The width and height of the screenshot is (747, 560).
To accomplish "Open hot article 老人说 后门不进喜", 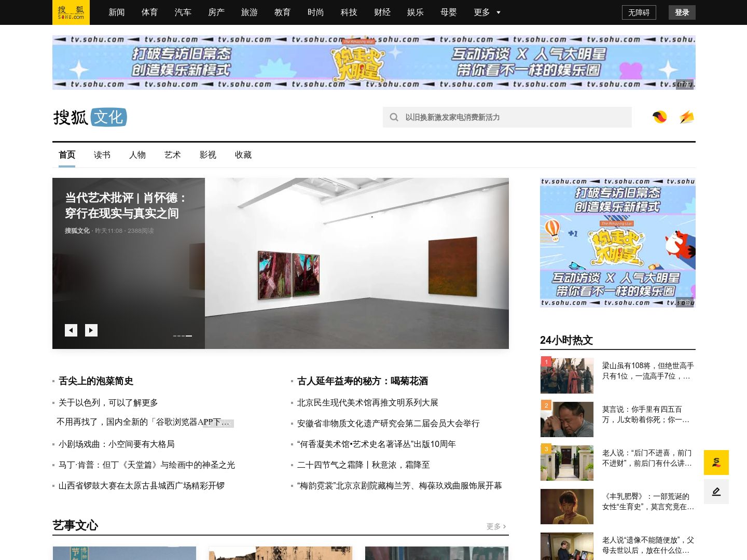I will pyautogui.click(x=647, y=458).
